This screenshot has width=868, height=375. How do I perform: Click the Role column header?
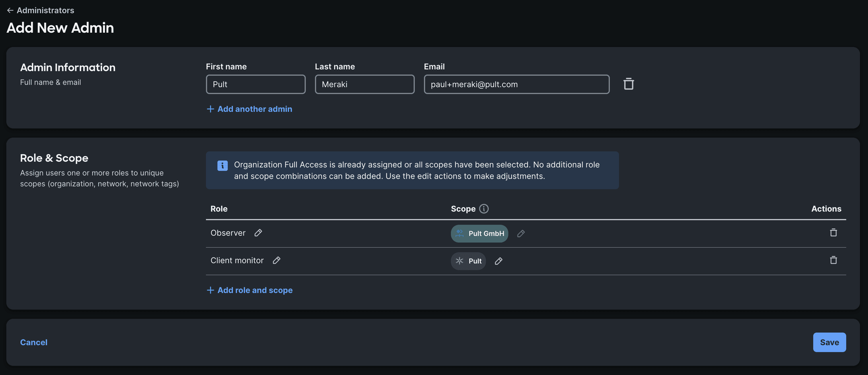point(219,209)
